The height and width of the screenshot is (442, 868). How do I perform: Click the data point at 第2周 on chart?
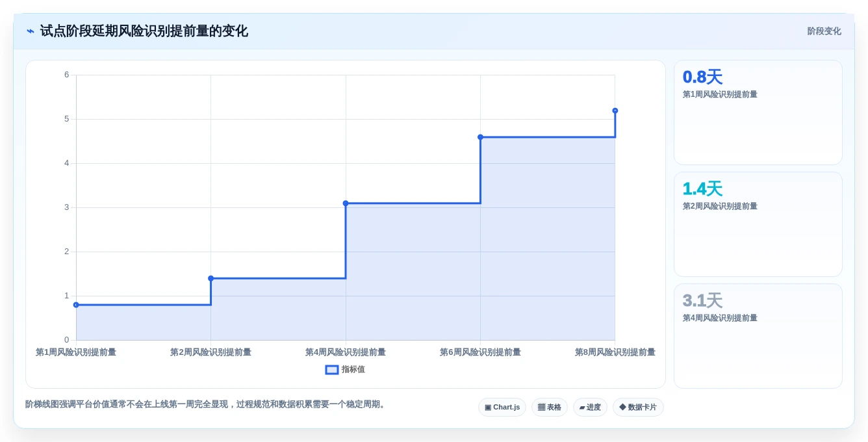tap(211, 278)
